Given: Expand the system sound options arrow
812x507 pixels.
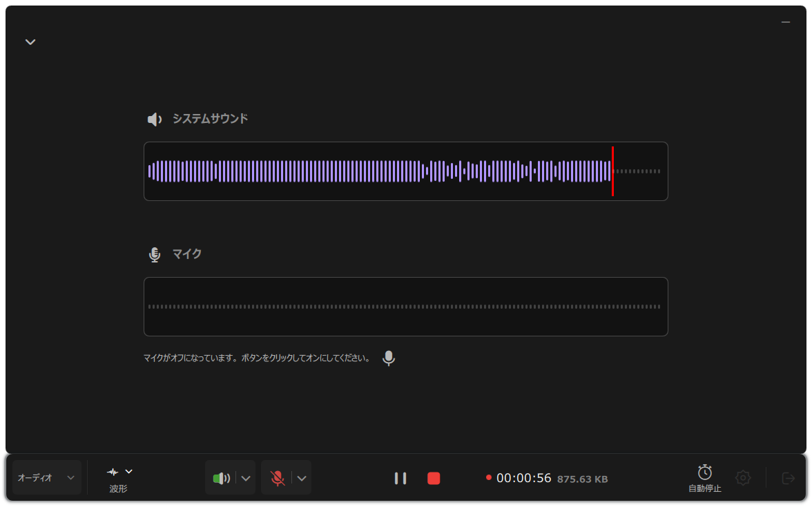Looking at the screenshot, I should click(x=246, y=478).
